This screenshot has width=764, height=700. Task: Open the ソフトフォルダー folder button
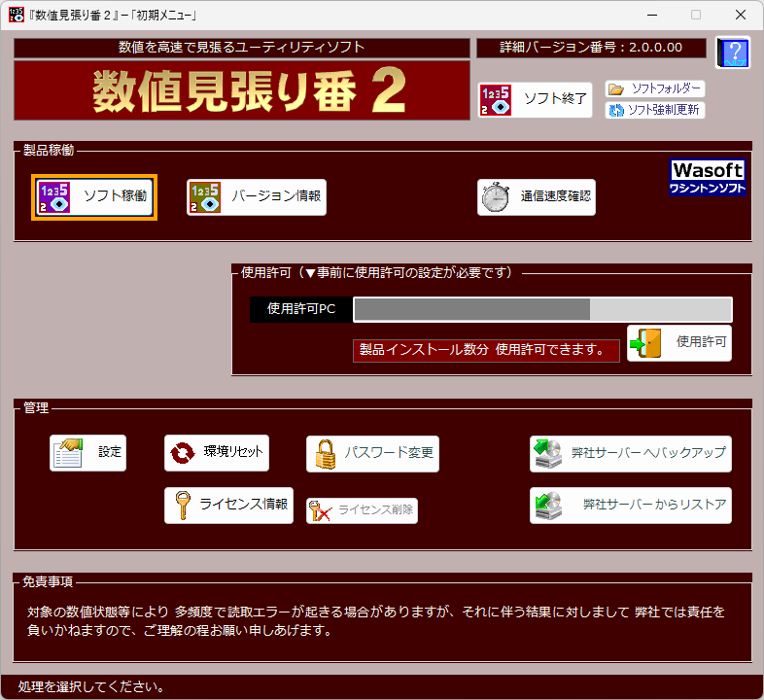[x=655, y=88]
